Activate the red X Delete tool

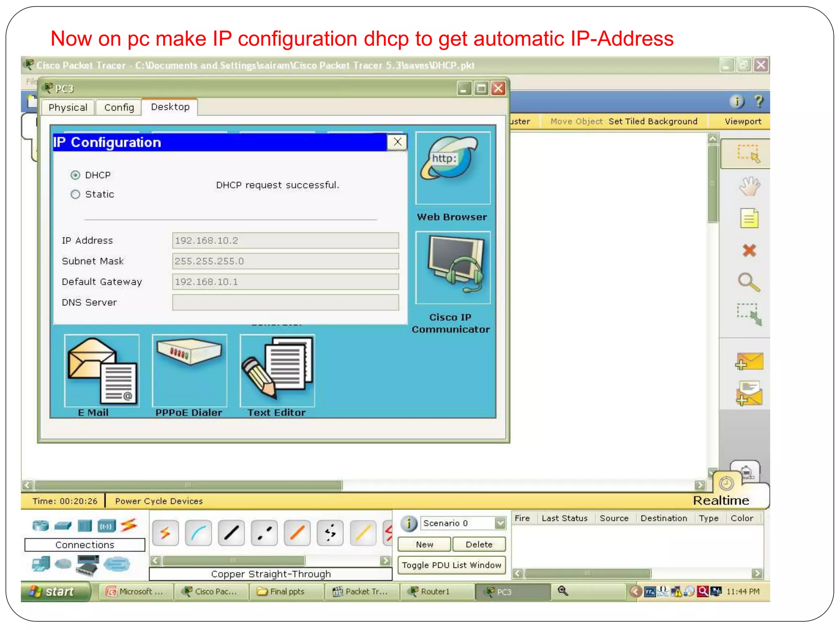(749, 250)
